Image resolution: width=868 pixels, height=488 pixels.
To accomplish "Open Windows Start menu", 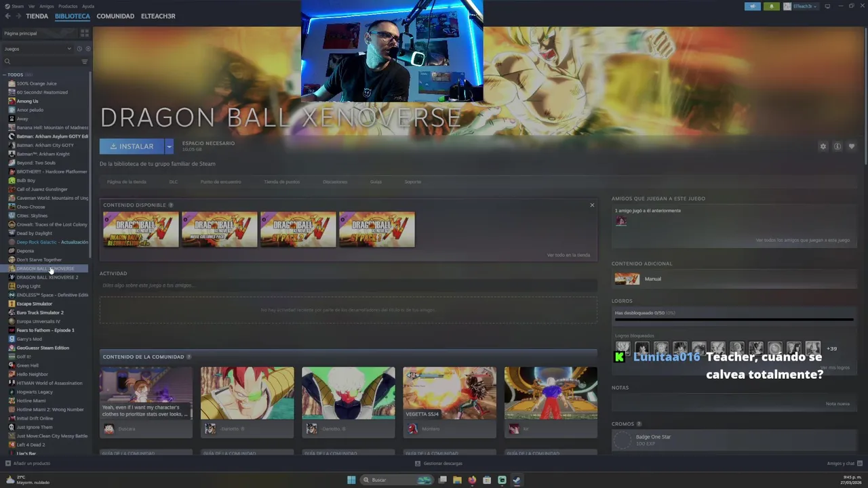I will (x=351, y=480).
